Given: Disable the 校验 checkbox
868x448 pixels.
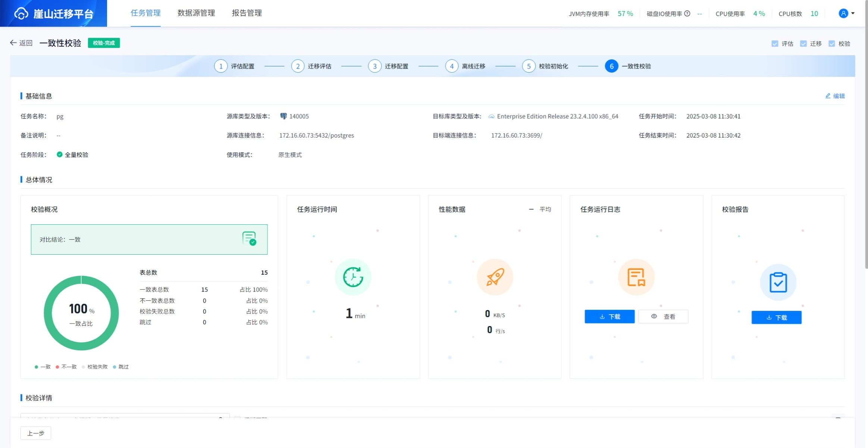Looking at the screenshot, I should point(832,44).
